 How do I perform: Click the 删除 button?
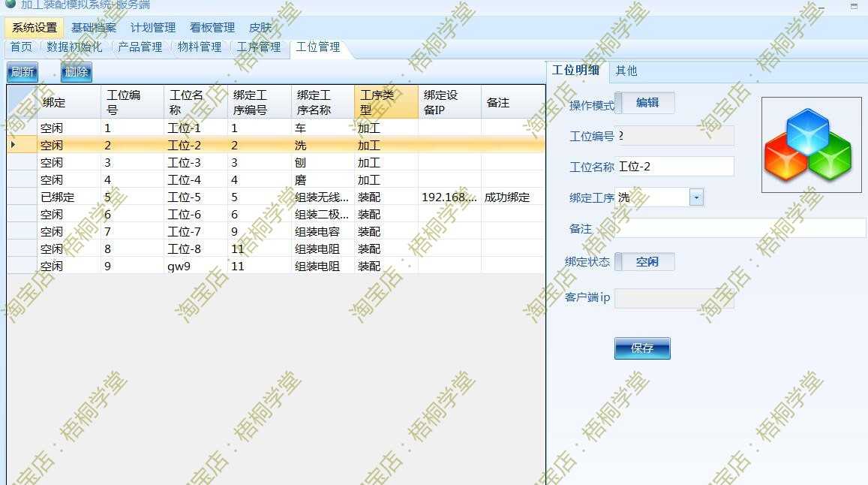tap(77, 72)
